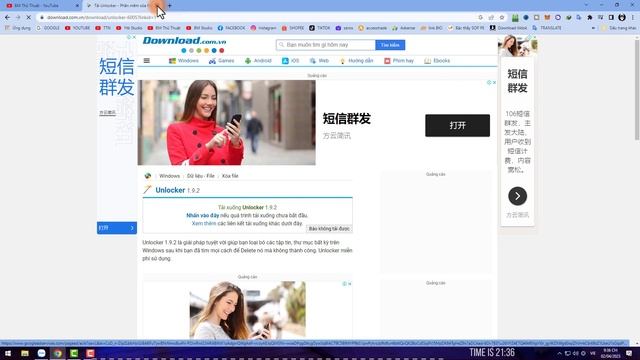Open the Download Web bookmark

[509, 28]
